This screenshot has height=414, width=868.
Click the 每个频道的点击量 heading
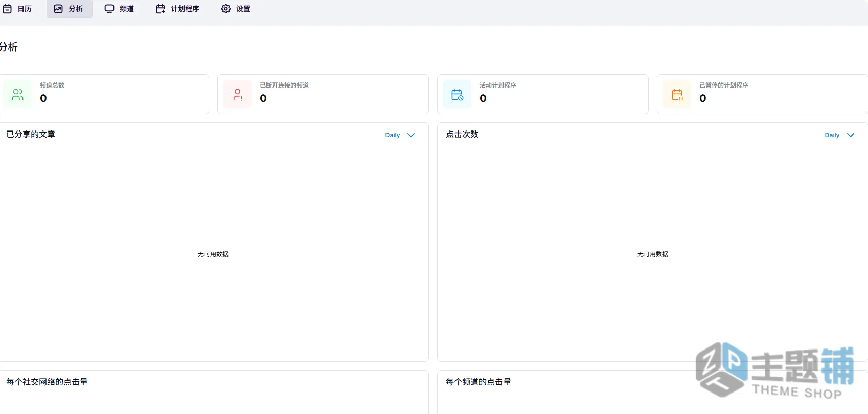click(478, 382)
